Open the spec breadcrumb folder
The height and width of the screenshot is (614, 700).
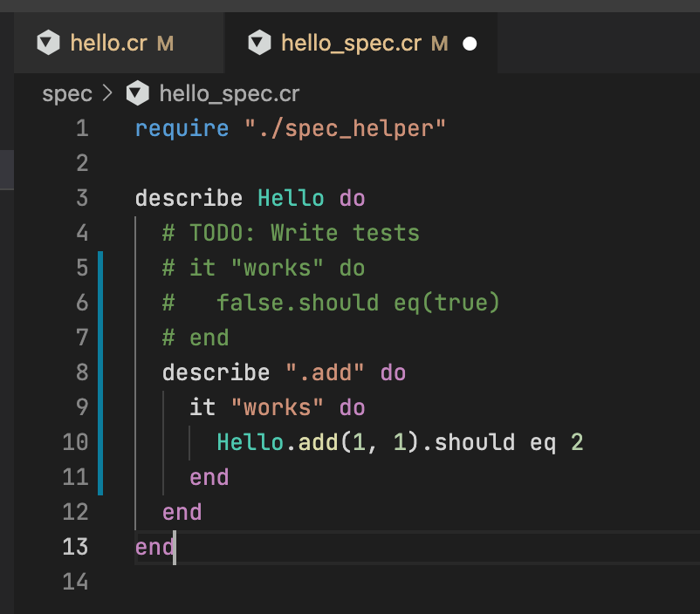pos(67,93)
